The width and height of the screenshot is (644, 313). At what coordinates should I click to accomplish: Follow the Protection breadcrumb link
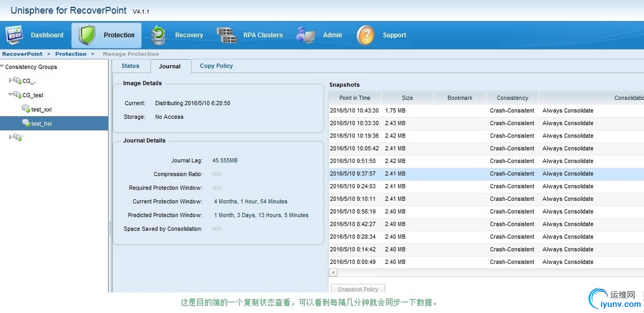(x=71, y=54)
